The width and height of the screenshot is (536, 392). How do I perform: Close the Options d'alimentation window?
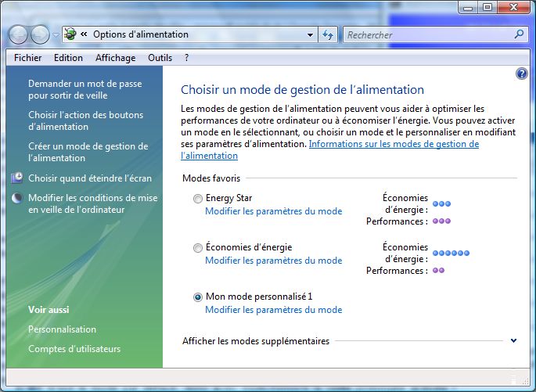[513, 8]
